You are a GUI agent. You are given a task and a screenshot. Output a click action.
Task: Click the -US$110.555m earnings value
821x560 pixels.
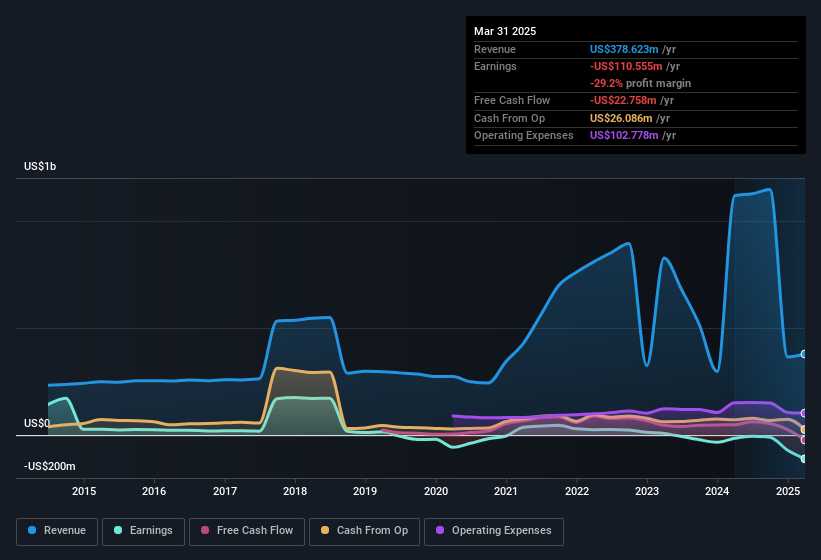(626, 66)
